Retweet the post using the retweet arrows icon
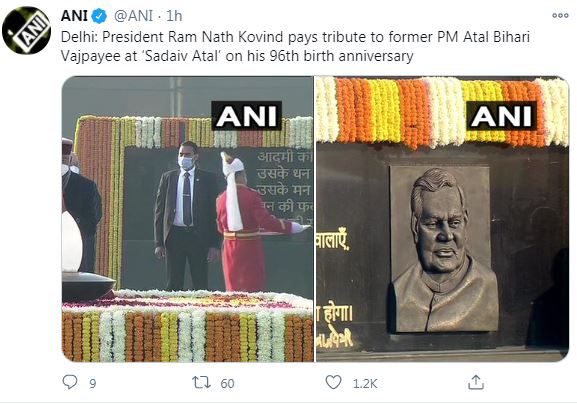The width and height of the screenshot is (577, 404). click(x=202, y=383)
